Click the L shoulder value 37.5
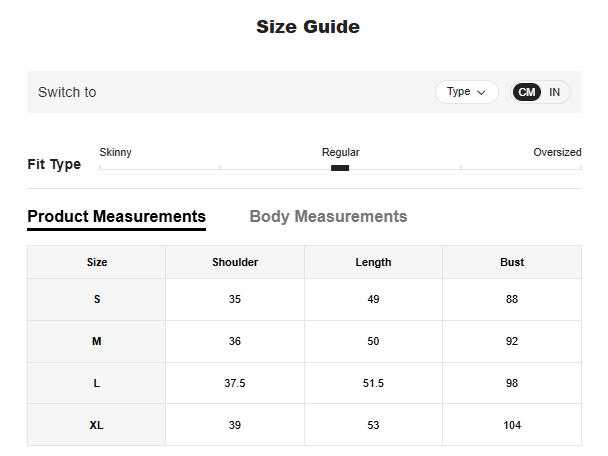 tap(235, 383)
